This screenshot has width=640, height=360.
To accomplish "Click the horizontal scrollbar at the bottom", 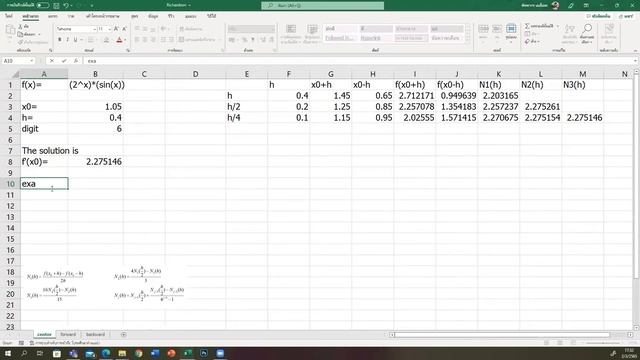I will [x=502, y=335].
